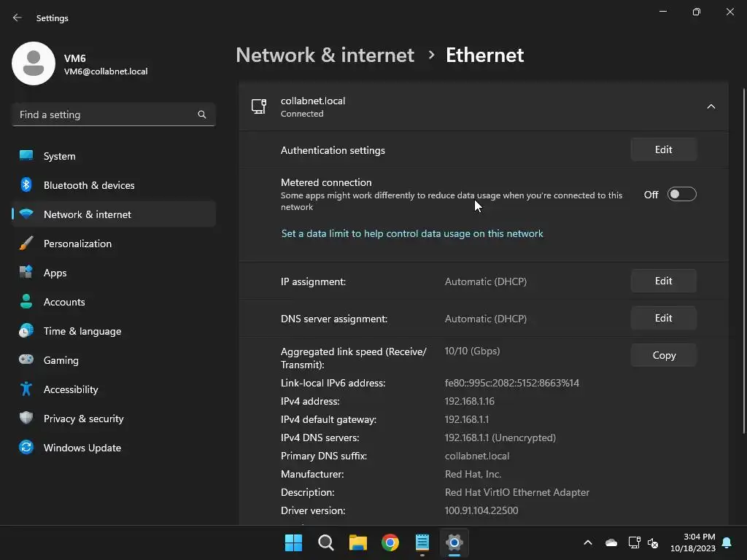The height and width of the screenshot is (560, 747).
Task: Collapse the collabnet.local network section
Action: [711, 106]
